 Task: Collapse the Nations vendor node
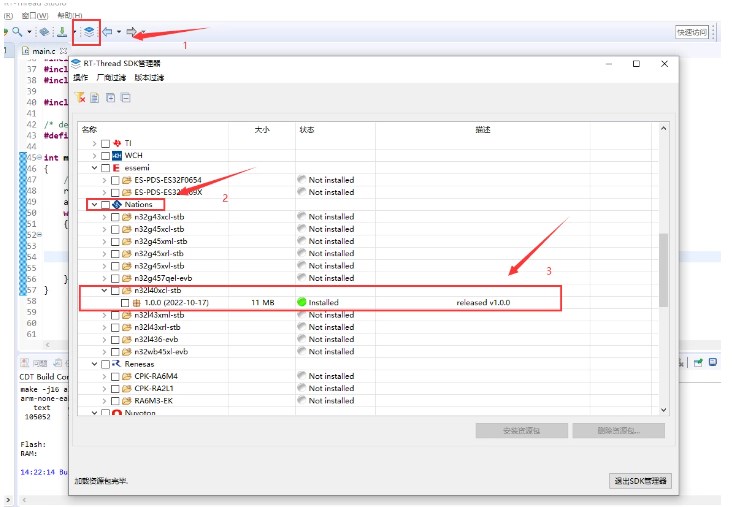pos(94,205)
